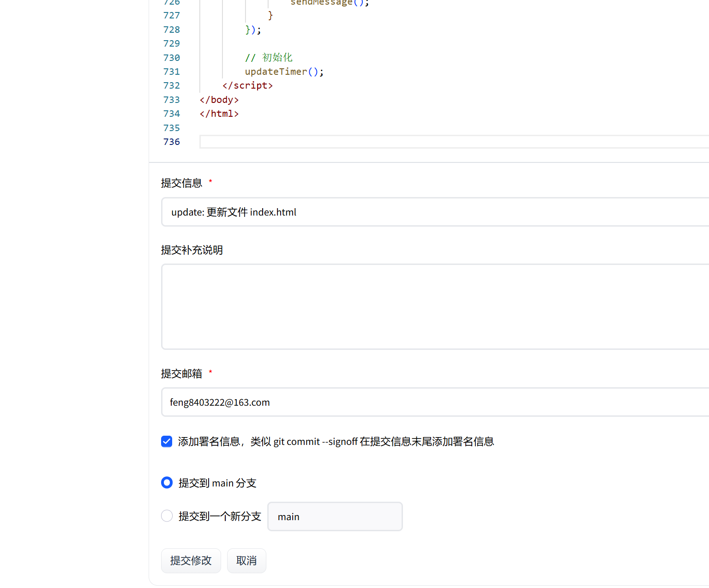Screen dimensions: 709x588
Task: Submit changes with 提交修改 button
Action: [191, 561]
